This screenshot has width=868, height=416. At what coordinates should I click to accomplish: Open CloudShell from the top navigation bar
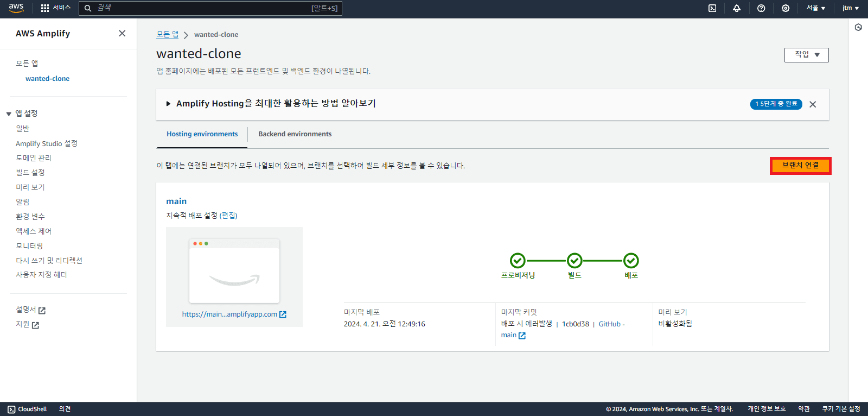712,8
